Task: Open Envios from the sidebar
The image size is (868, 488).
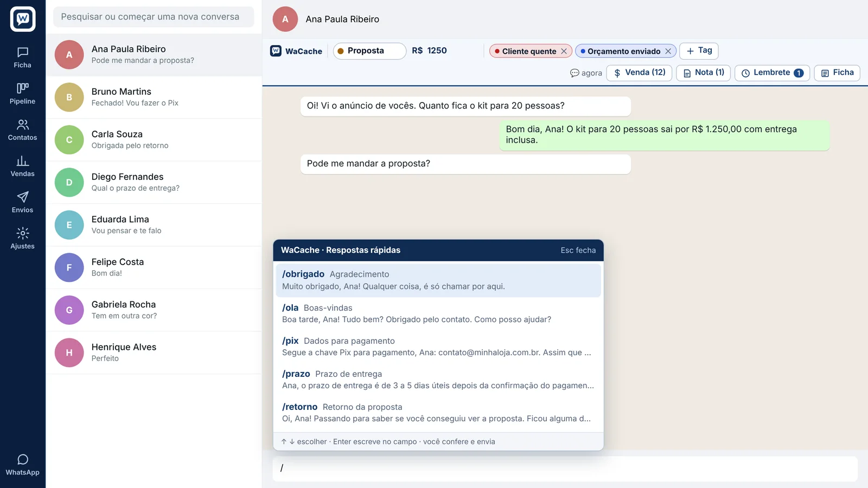Action: pos(22,203)
